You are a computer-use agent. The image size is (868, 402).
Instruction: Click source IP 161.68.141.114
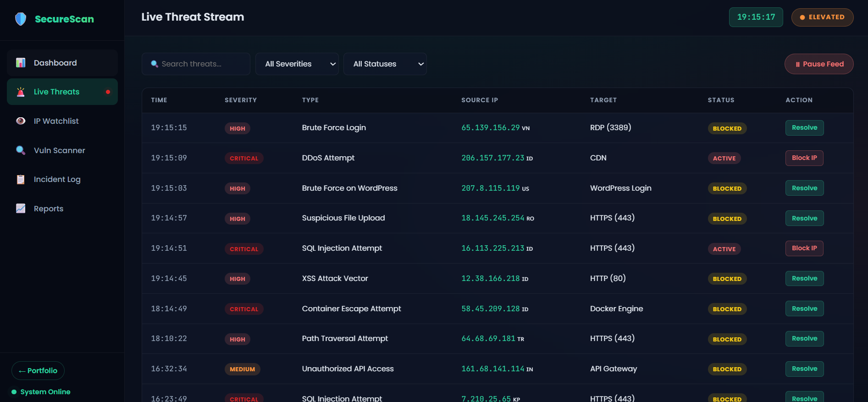point(493,369)
